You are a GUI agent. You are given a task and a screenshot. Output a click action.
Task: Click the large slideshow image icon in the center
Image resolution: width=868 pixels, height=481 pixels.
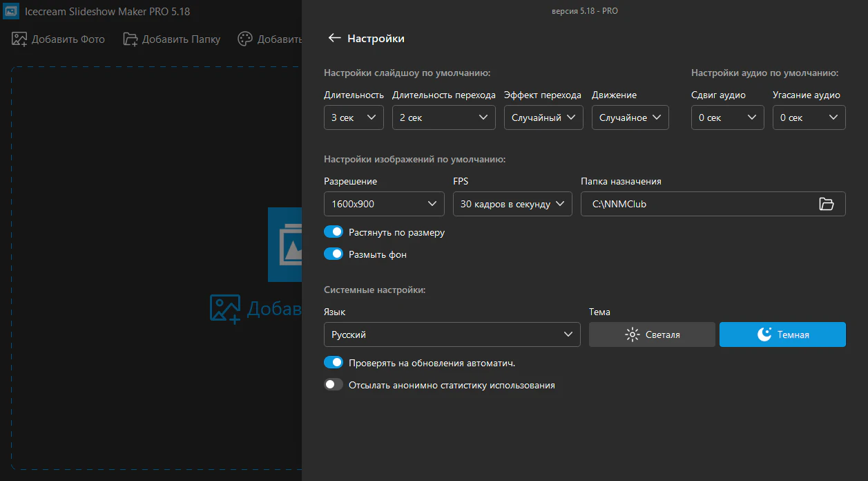285,245
